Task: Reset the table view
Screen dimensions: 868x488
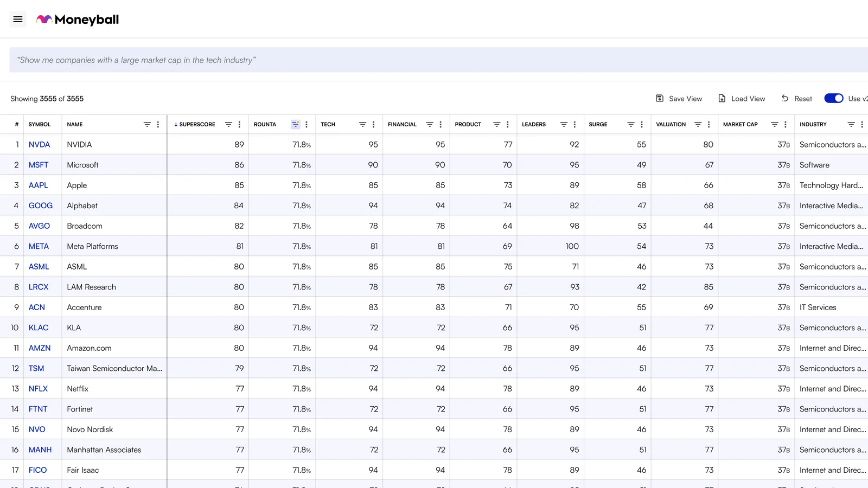Action: coord(797,99)
